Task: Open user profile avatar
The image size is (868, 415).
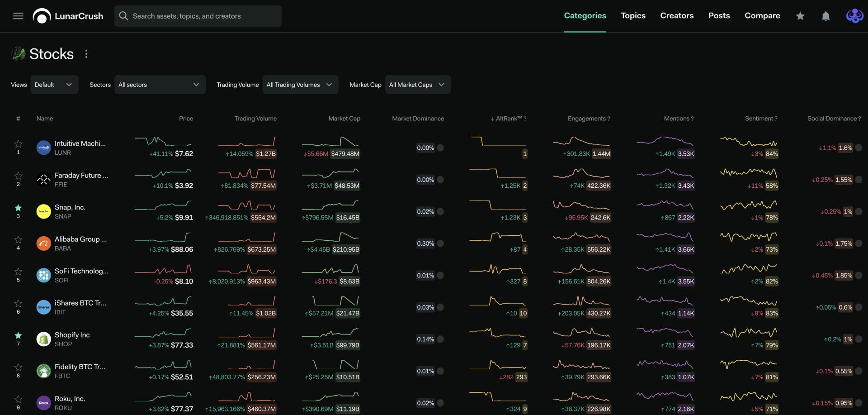Action: [854, 16]
